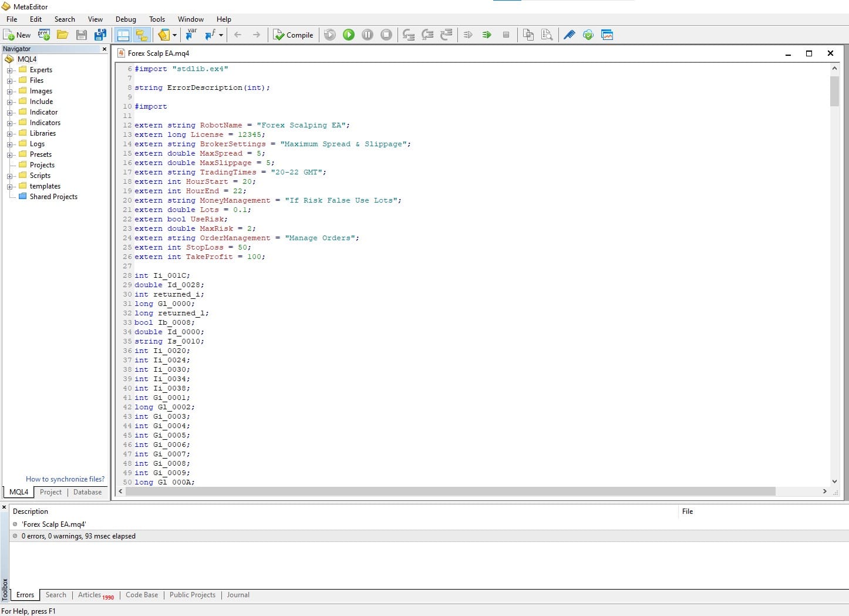Click the stop debugging round icon
The width and height of the screenshot is (849, 616).
point(386,35)
